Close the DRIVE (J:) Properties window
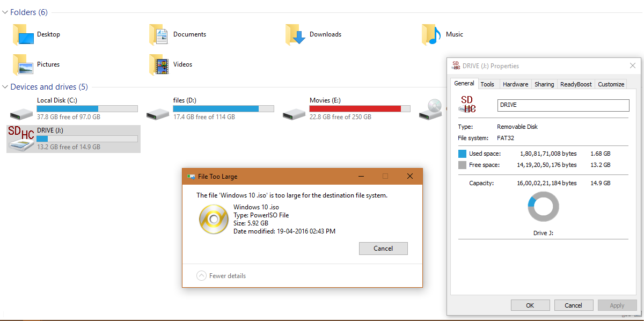The image size is (644, 321). (x=632, y=65)
